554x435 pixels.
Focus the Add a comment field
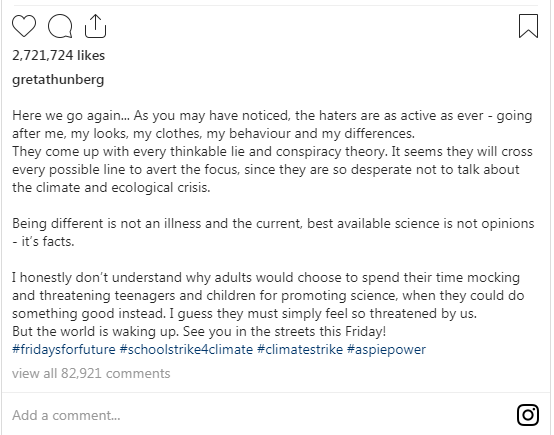(x=261, y=415)
